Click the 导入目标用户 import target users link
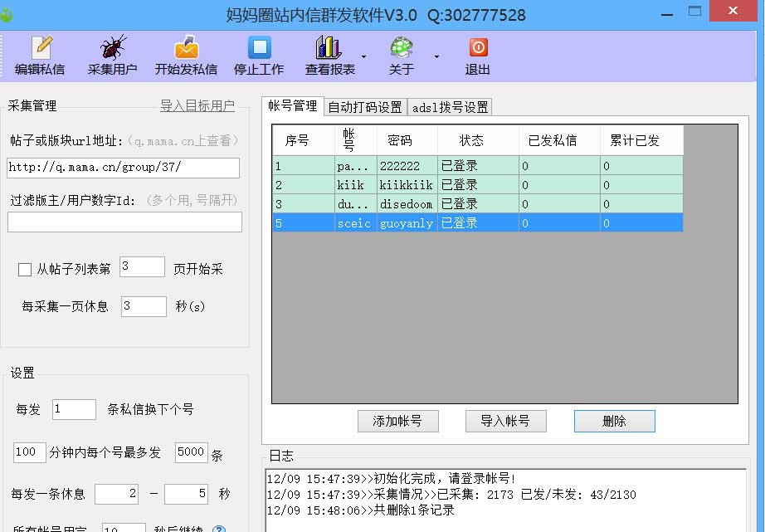 (197, 106)
